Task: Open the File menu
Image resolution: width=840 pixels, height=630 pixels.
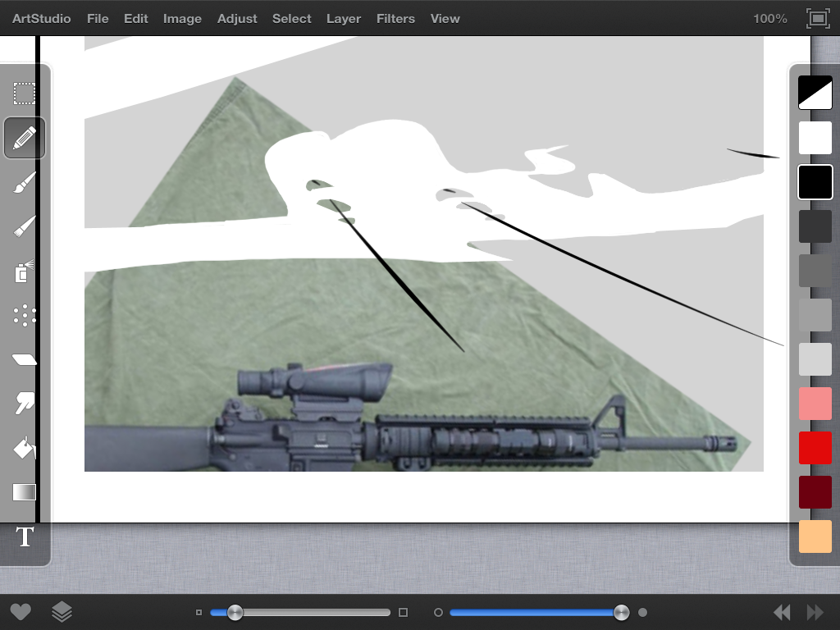Action: pyautogui.click(x=98, y=19)
